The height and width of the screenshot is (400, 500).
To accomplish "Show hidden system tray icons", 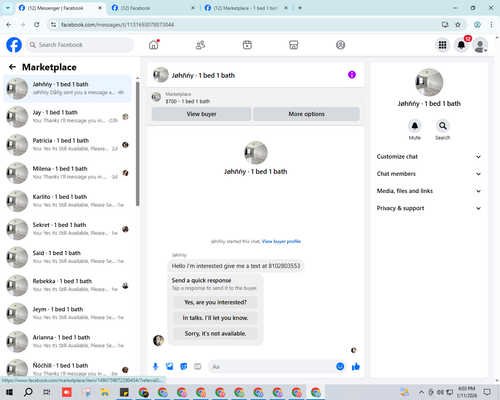I will tap(421, 392).
